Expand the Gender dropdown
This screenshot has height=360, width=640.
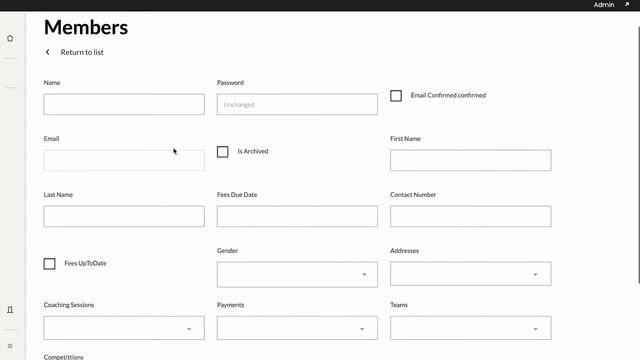coord(297,274)
